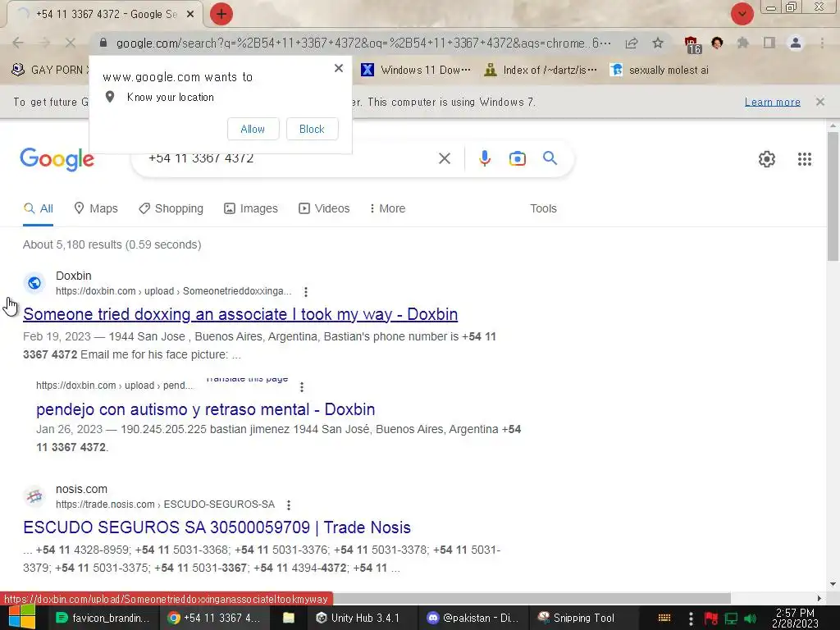Switch to Discord @pakistan taskbar item
Screen dimensions: 840x630
[473, 618]
